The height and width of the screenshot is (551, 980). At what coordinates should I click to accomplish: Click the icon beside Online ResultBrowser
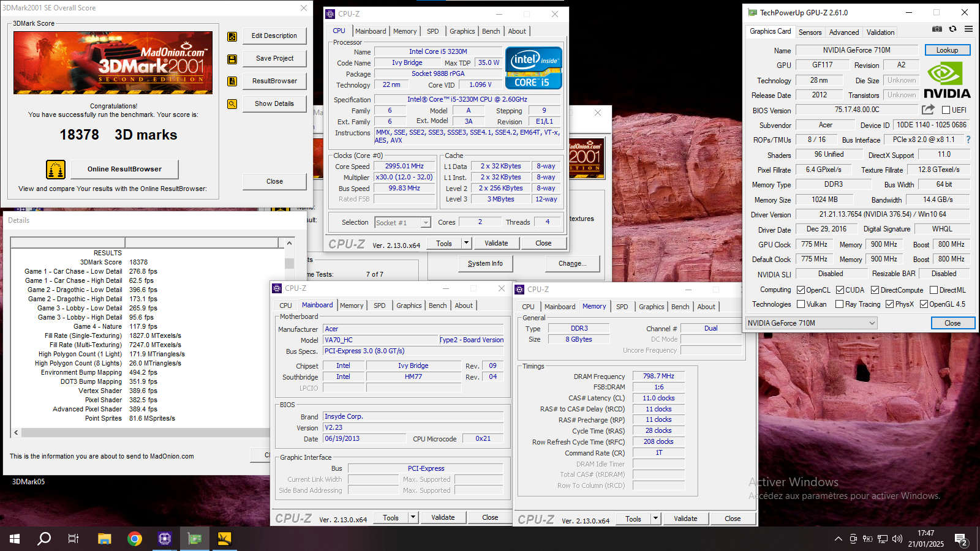tap(56, 170)
